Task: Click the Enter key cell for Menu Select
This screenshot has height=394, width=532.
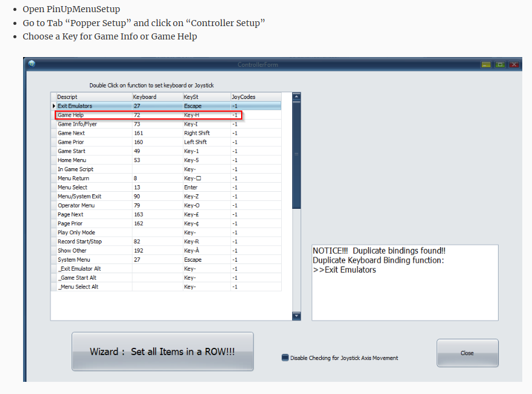Action: click(x=207, y=188)
